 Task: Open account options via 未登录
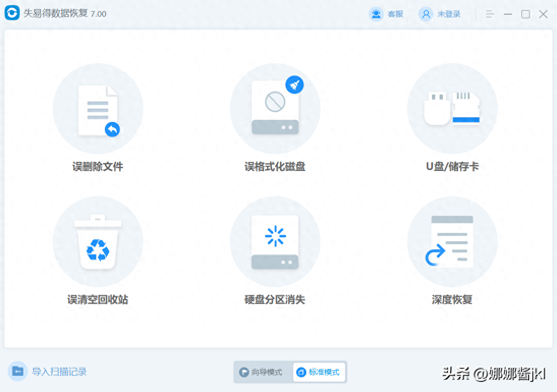click(x=449, y=14)
